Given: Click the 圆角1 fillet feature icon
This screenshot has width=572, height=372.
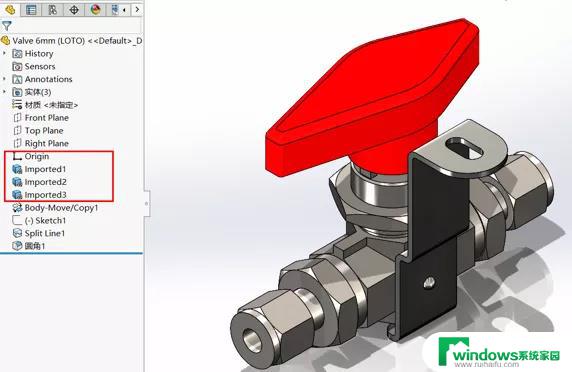Looking at the screenshot, I should [x=17, y=246].
